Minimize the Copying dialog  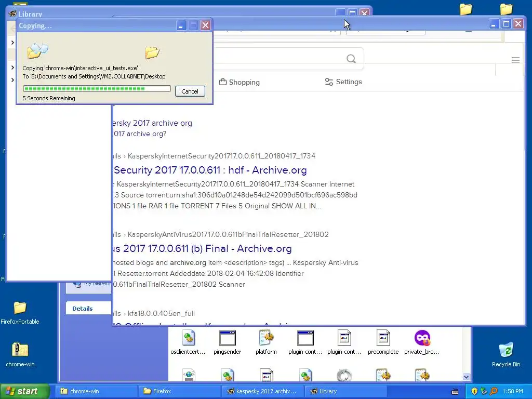pyautogui.click(x=181, y=25)
